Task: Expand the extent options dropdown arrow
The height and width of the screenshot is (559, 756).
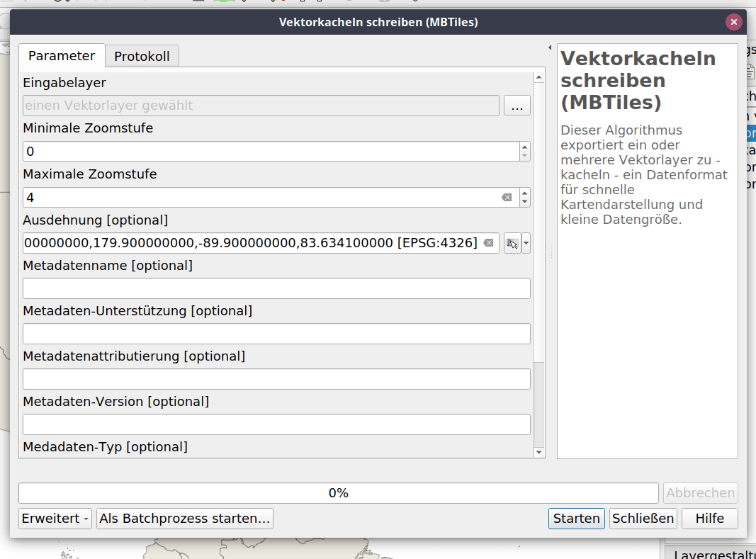Action: pyautogui.click(x=526, y=243)
